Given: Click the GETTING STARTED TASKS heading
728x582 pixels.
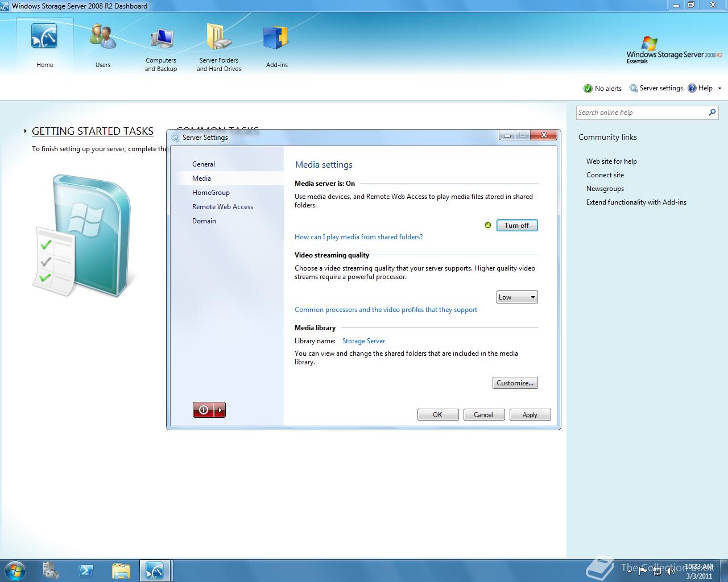Looking at the screenshot, I should [x=93, y=131].
